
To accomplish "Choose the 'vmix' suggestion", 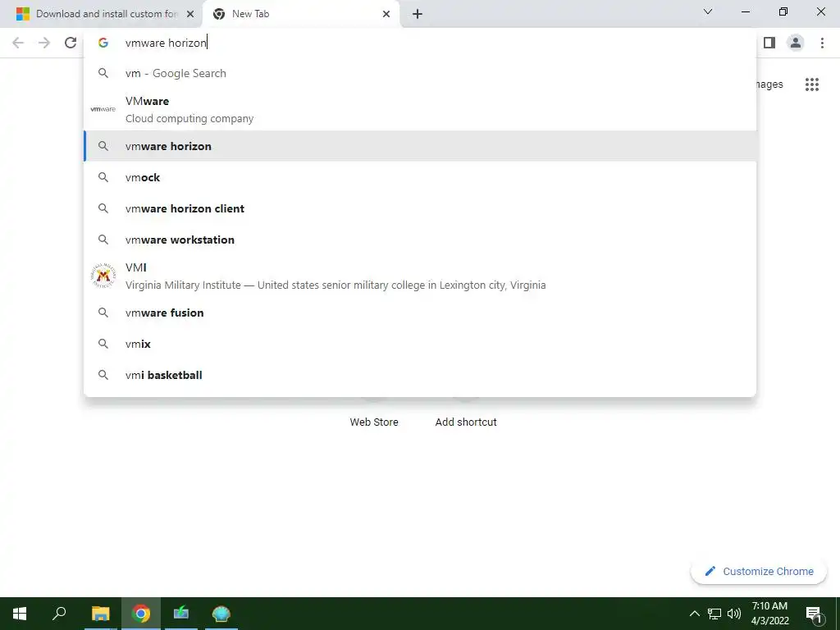I will [x=420, y=344].
